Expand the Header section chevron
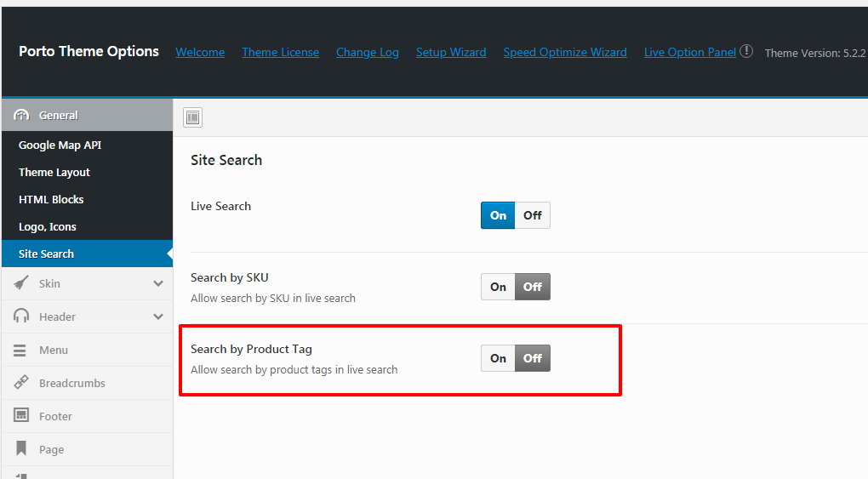The height and width of the screenshot is (479, 868). 158,316
